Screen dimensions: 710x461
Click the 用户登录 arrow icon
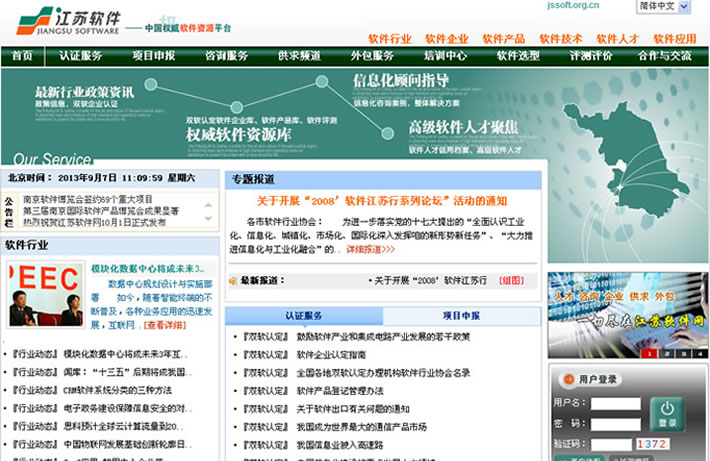point(568,379)
